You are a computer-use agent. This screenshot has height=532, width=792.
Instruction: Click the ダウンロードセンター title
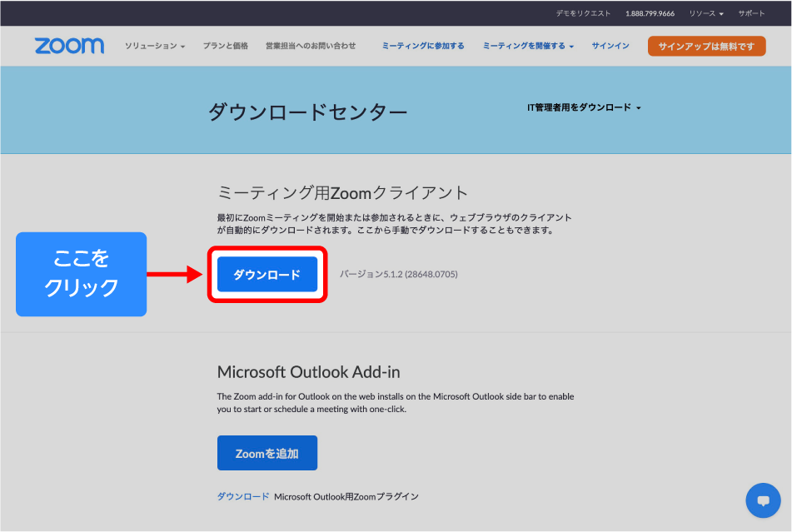pos(307,112)
